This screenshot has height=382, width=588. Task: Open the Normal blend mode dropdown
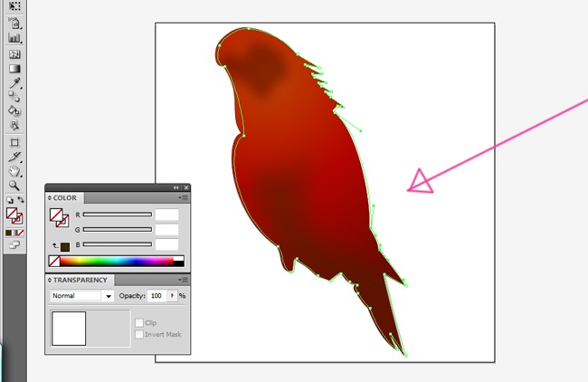coord(81,296)
